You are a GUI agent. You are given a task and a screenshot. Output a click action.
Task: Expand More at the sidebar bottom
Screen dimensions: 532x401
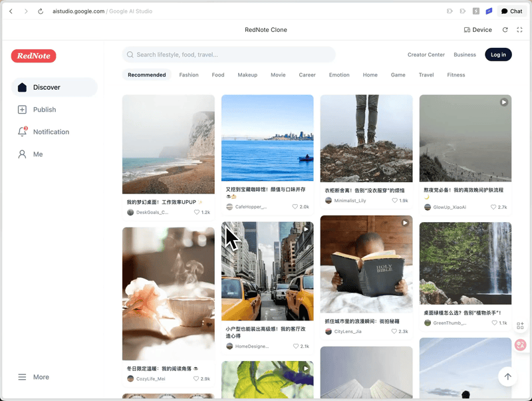tap(33, 377)
